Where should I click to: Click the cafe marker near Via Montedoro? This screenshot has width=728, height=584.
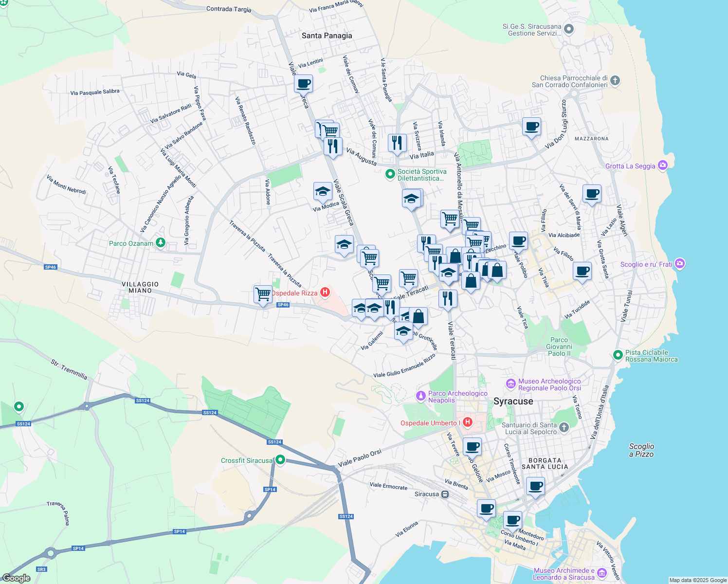(512, 520)
